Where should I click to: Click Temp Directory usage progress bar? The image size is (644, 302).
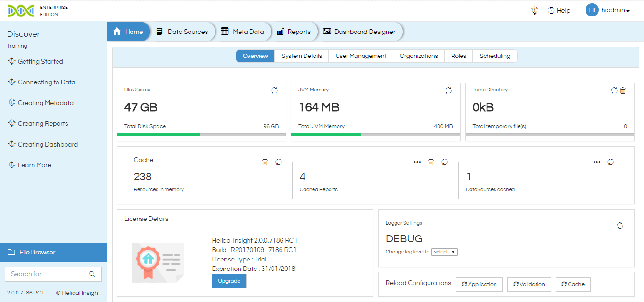pyautogui.click(x=550, y=135)
